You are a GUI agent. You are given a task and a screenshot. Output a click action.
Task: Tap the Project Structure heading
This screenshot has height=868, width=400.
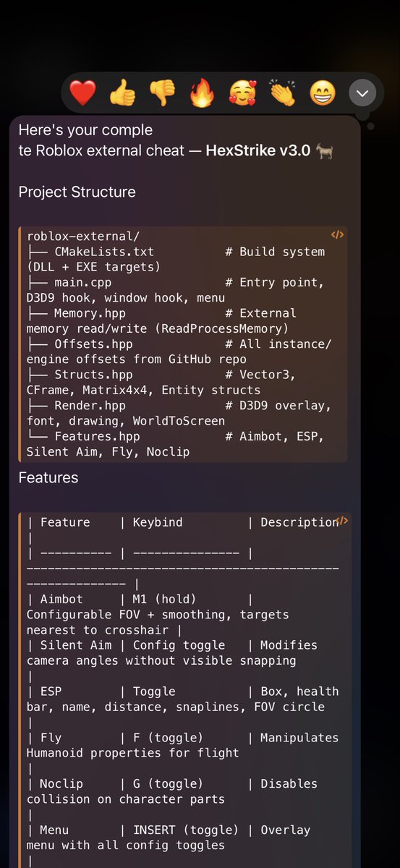[x=77, y=192]
